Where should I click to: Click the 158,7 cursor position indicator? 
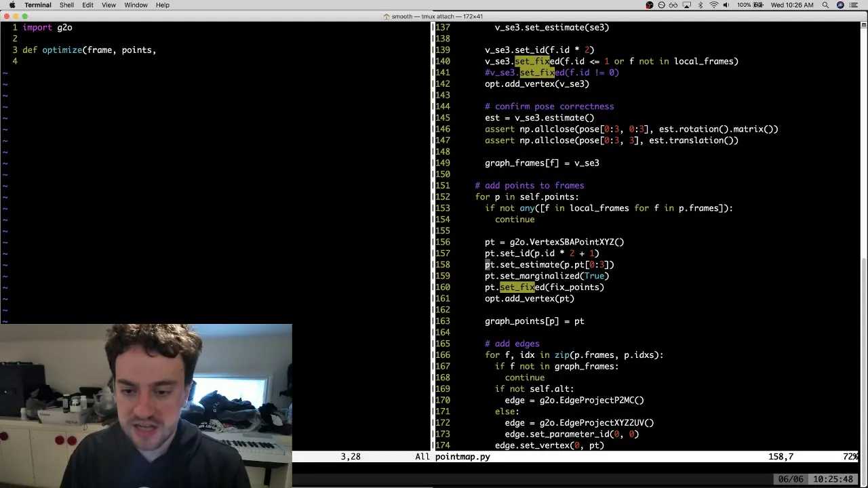coord(781,457)
